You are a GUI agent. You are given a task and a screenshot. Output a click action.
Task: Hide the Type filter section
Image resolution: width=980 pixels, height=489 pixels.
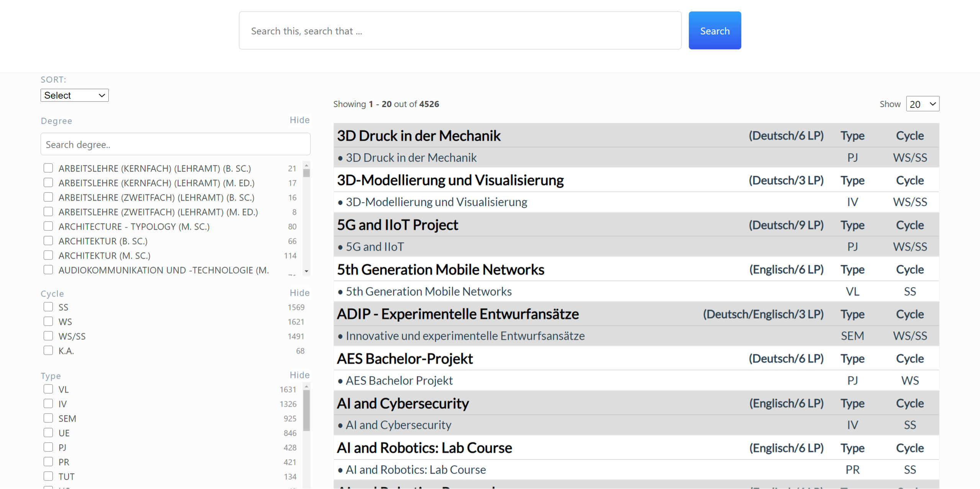(x=299, y=375)
